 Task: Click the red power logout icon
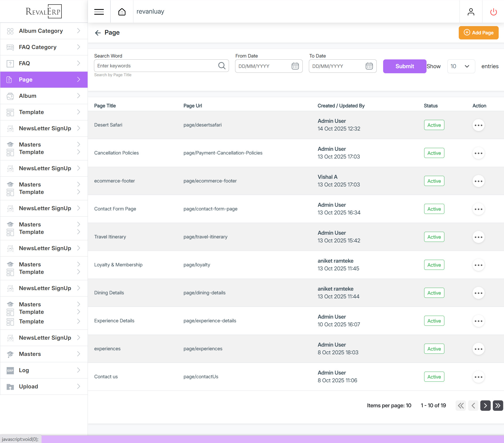493,12
